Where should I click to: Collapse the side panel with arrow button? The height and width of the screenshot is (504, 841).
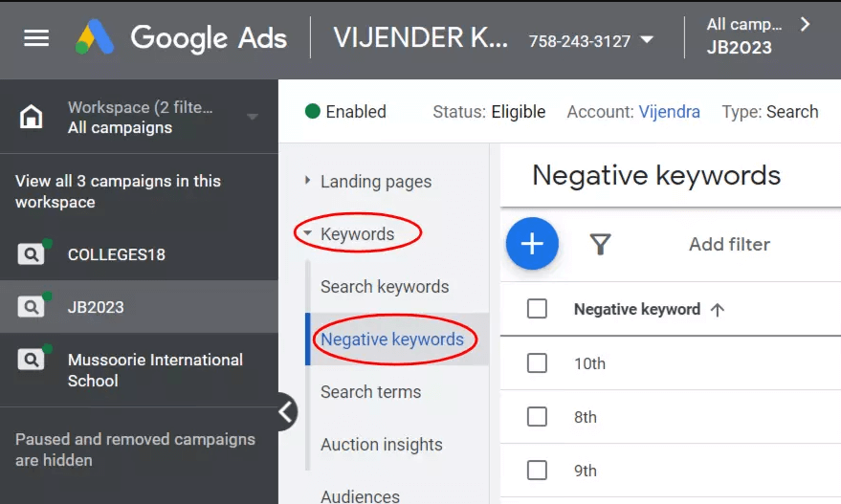pyautogui.click(x=287, y=412)
